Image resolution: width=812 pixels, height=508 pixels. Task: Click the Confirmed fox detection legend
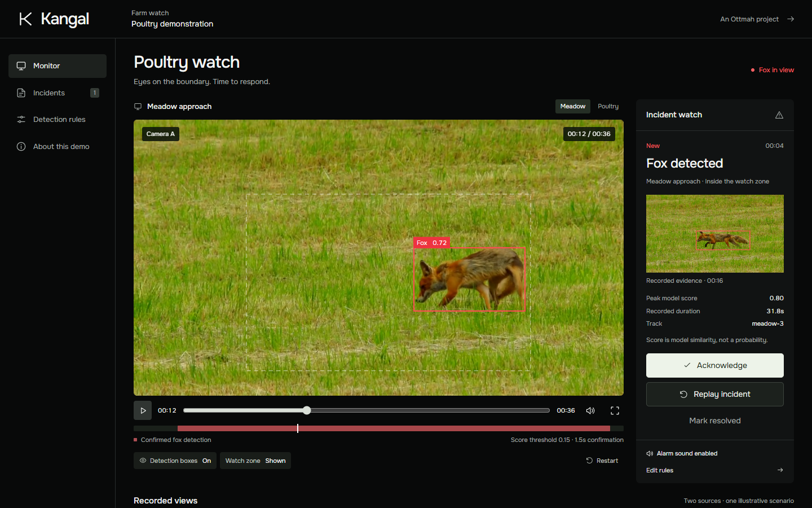(173, 440)
